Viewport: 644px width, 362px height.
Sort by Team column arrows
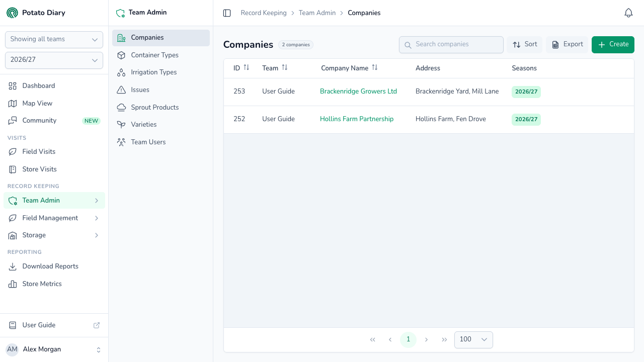pyautogui.click(x=285, y=67)
